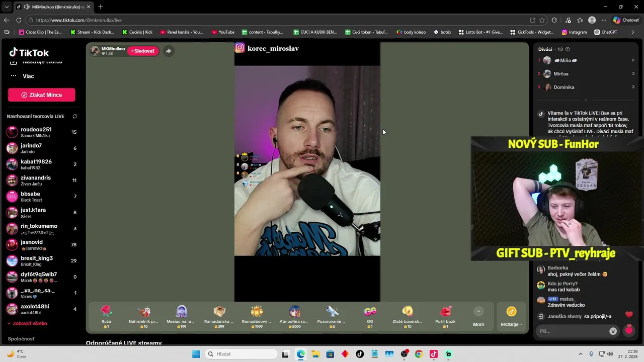Image resolution: width=644 pixels, height=362 pixels.
Task: Send the Ramadánska 399 gift
Action: pyautogui.click(x=219, y=317)
